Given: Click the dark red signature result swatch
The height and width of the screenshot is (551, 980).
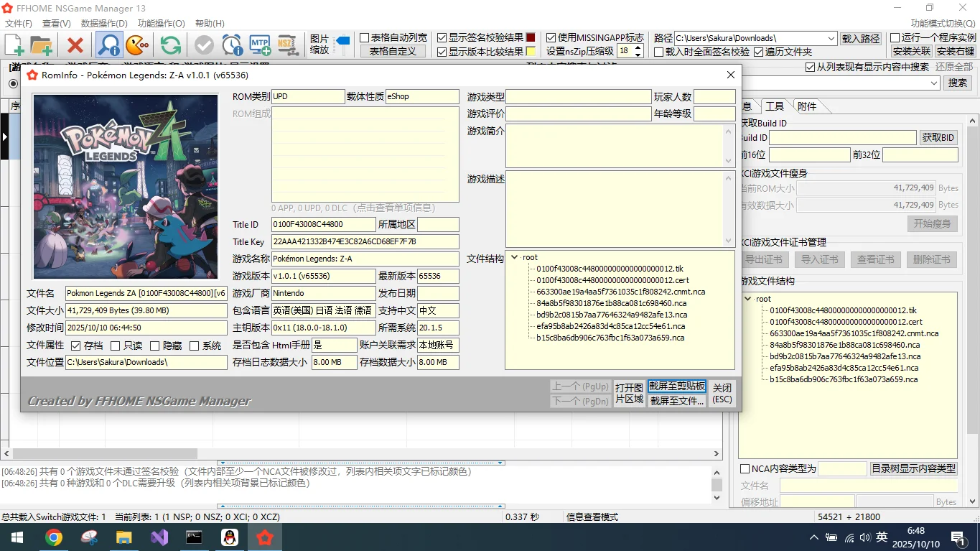Looking at the screenshot, I should 531,37.
